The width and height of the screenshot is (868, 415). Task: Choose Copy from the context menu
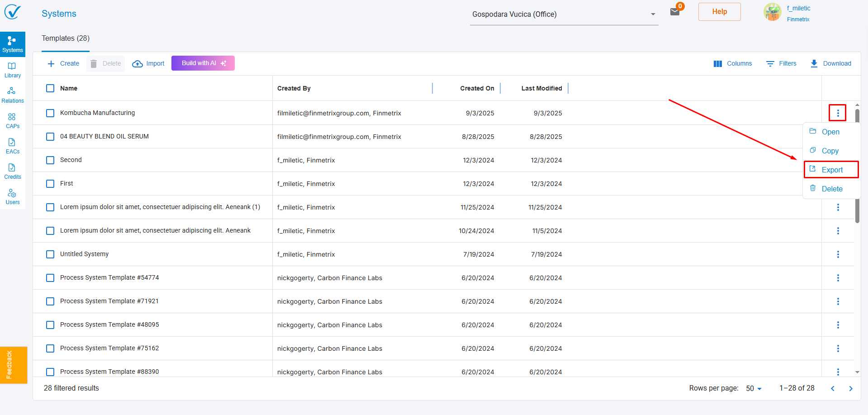point(830,151)
